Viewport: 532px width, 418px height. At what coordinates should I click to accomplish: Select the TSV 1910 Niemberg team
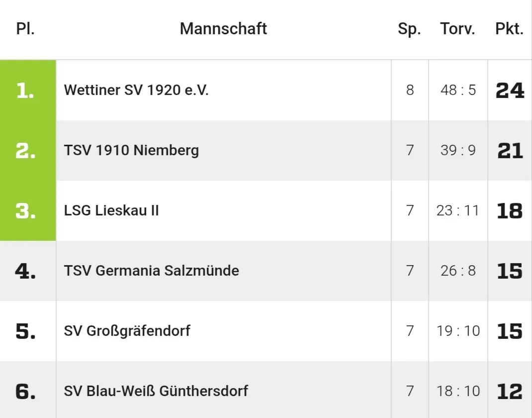[x=131, y=150]
